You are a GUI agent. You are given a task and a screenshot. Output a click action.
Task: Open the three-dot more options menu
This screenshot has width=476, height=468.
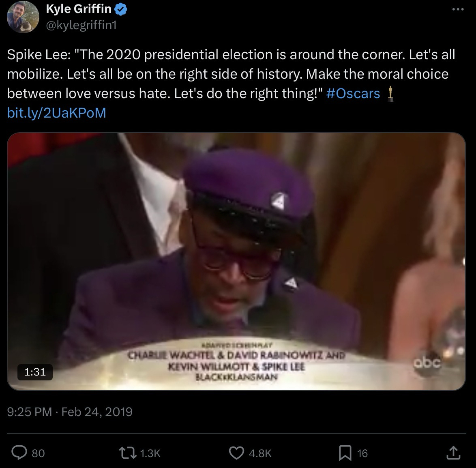(x=457, y=10)
